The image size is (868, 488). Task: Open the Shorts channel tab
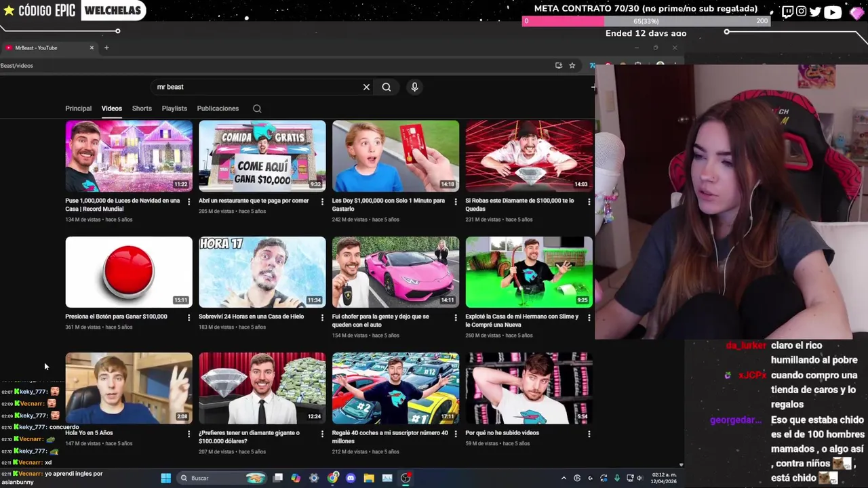click(x=142, y=108)
